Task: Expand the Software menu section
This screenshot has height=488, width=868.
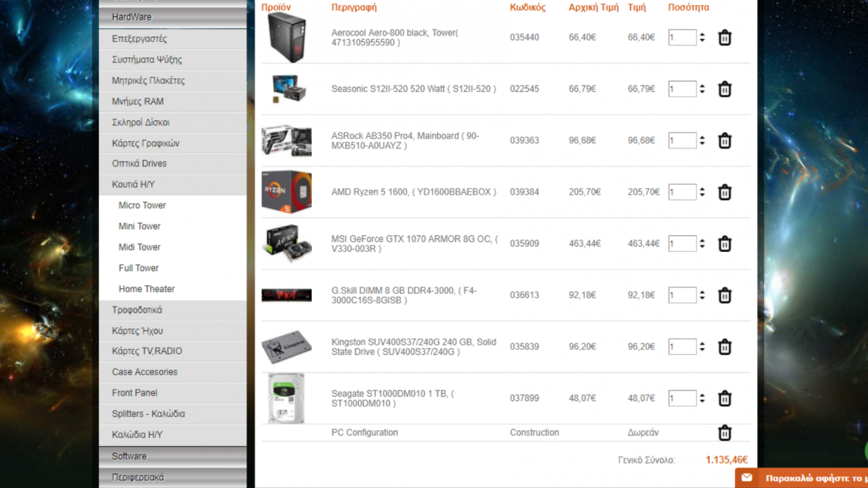Action: click(173, 456)
